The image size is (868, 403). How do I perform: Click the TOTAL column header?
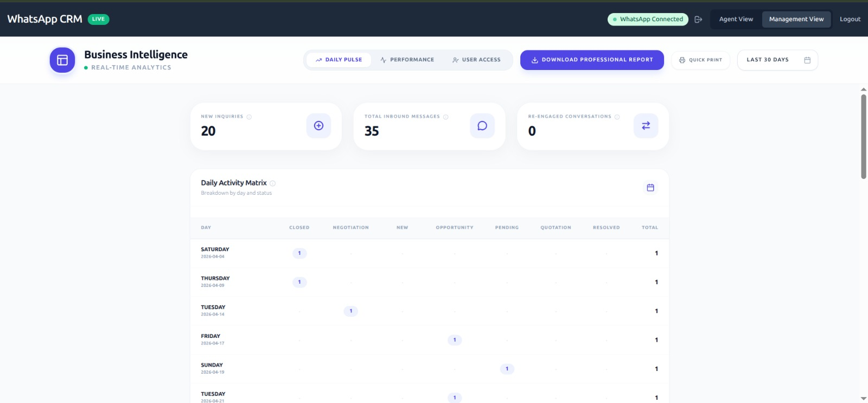(649, 228)
